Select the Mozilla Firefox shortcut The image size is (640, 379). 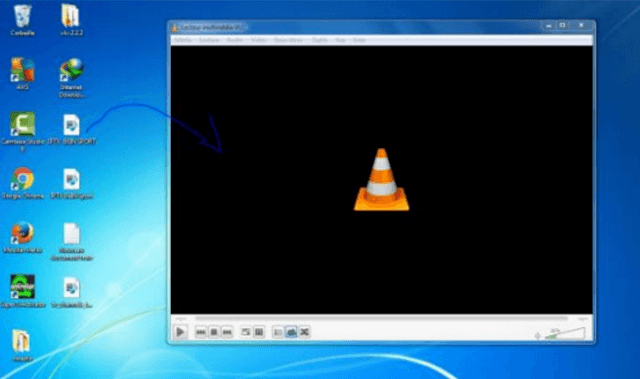[22, 237]
